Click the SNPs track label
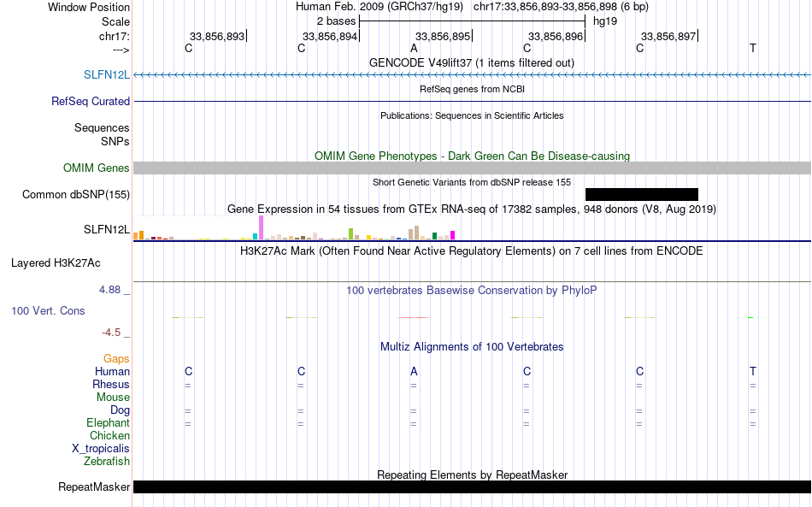Viewport: 812px width, 507px height. click(115, 141)
